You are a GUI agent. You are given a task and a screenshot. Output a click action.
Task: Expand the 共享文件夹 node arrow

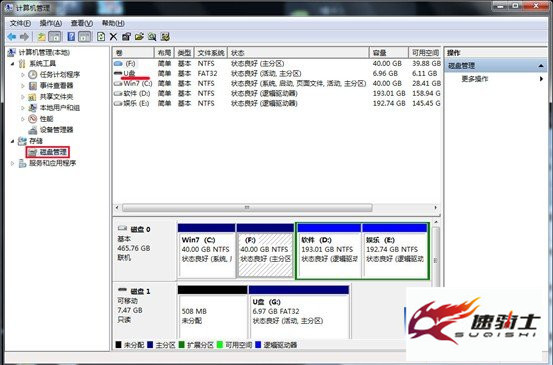[x=23, y=97]
